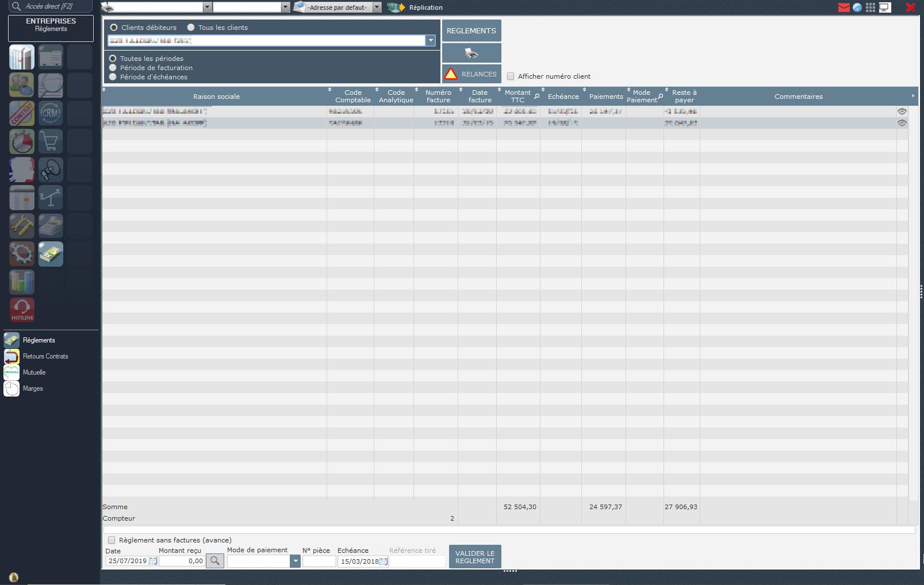Open Retours Contrats in the sidebar
Viewport: 924px width, 585px height.
click(x=45, y=356)
